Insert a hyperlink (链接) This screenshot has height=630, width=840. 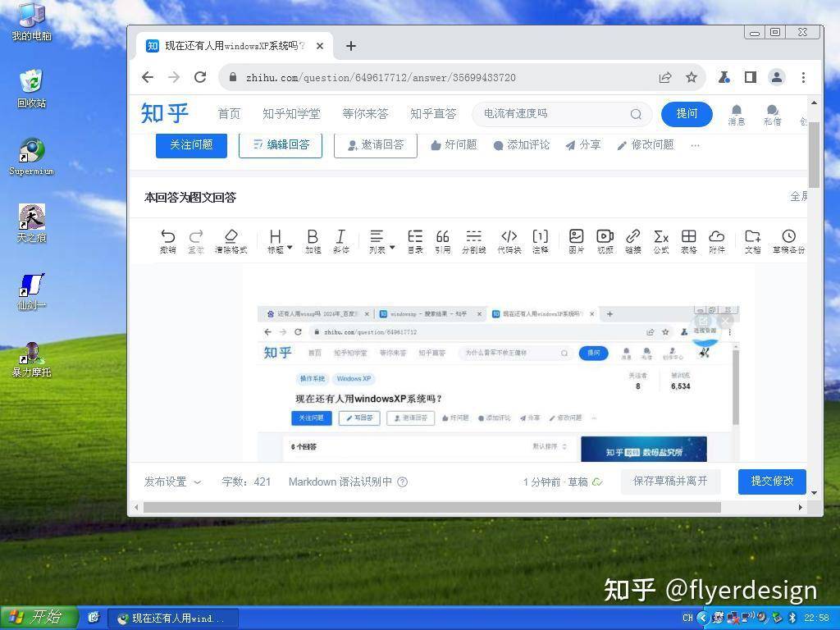[x=633, y=241]
